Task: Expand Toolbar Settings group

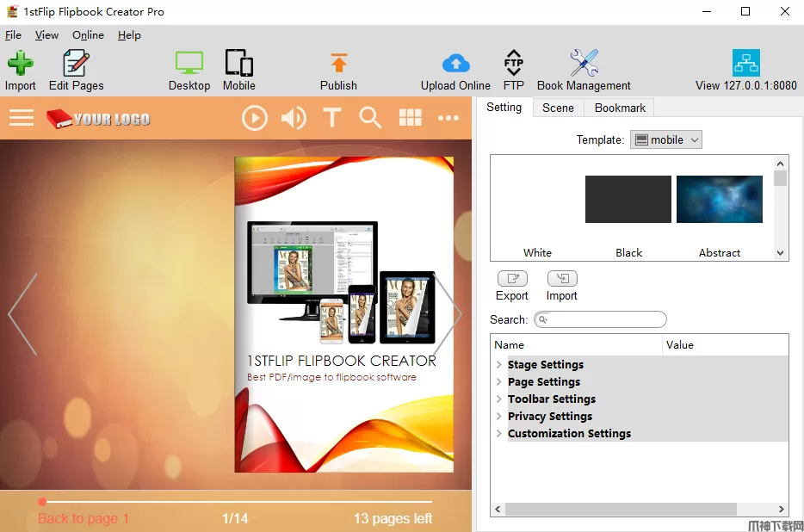Action: (499, 399)
